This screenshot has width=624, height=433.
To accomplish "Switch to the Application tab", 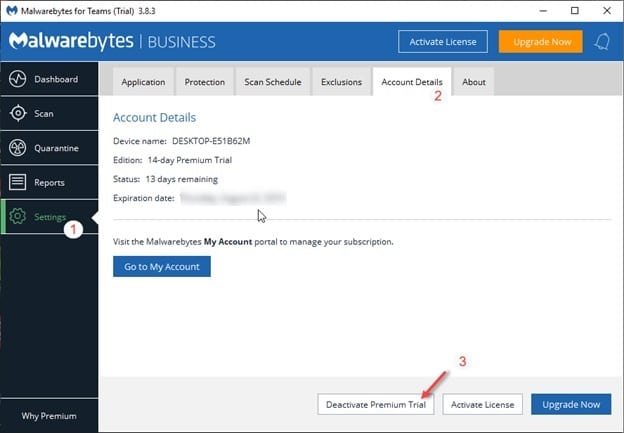I will click(x=143, y=82).
